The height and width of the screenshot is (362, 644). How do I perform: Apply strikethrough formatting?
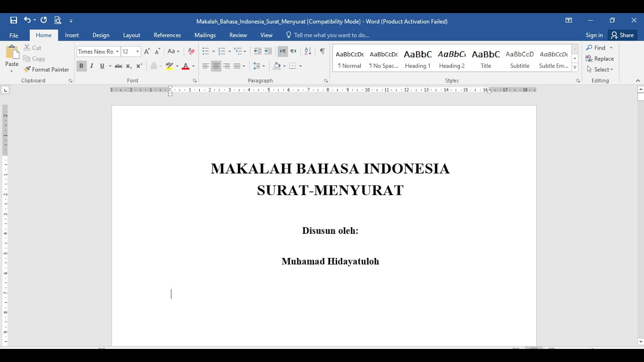[x=118, y=66]
